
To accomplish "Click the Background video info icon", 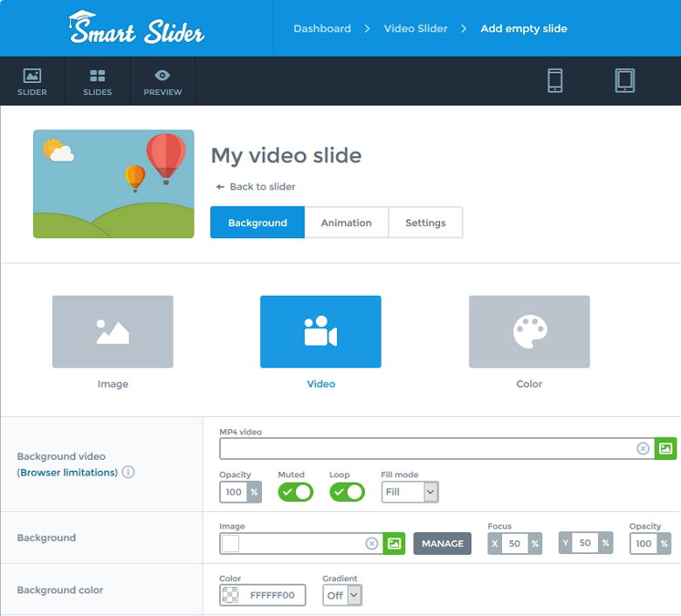I will point(128,472).
